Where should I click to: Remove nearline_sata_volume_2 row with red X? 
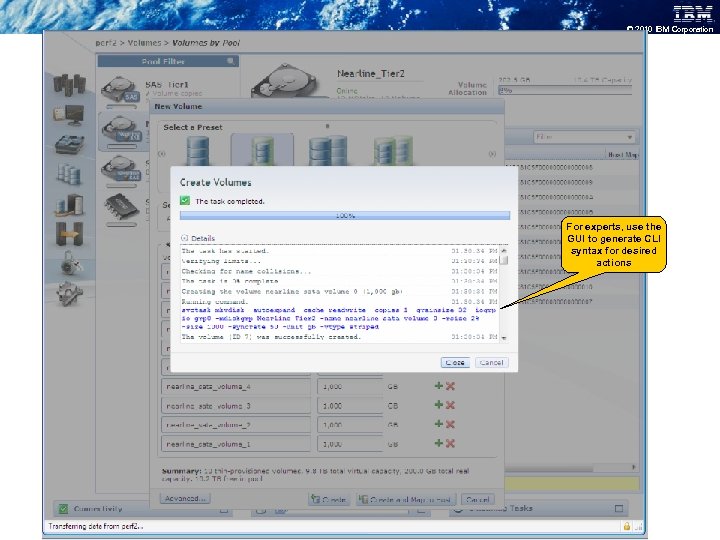pos(450,424)
